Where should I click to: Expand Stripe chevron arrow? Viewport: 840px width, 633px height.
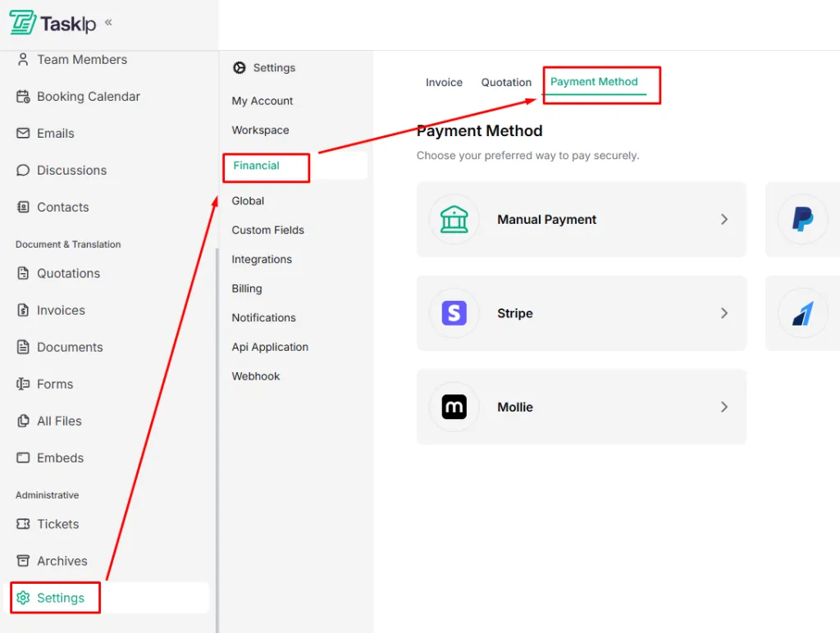724,313
